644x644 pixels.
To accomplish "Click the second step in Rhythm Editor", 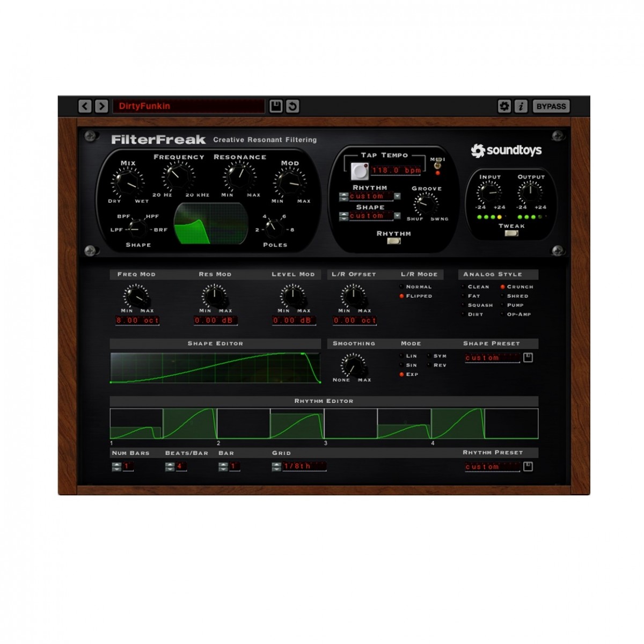I will click(189, 424).
